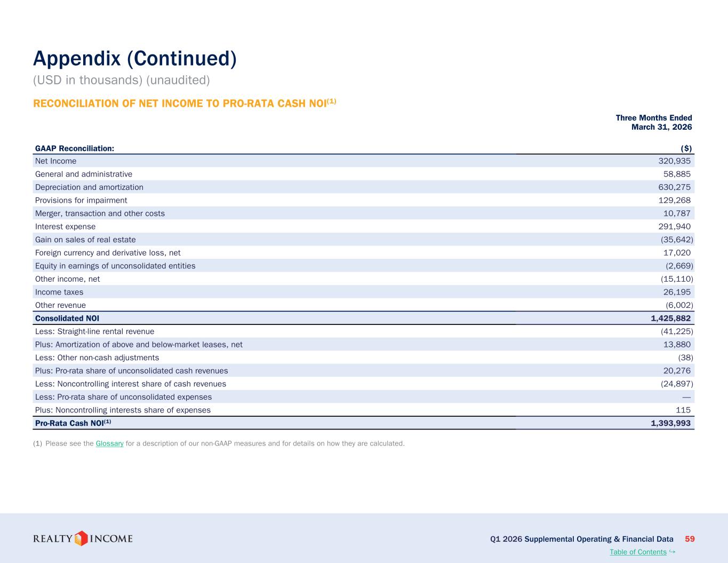Select the Provisions for impairment label

[81, 200]
